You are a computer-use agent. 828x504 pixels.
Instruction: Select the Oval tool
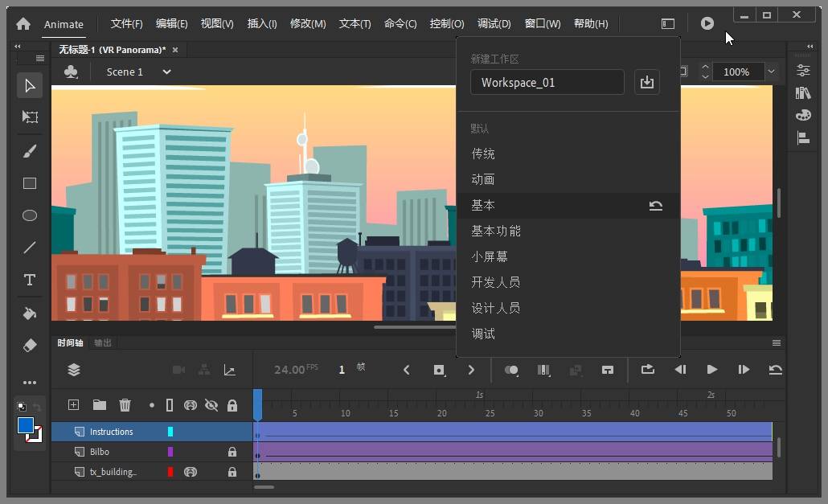click(x=30, y=215)
